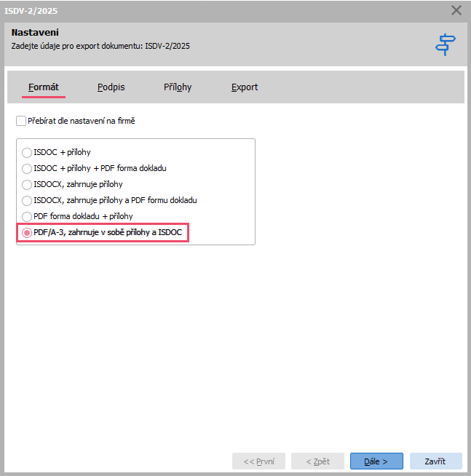Image resolution: width=471 pixels, height=476 pixels.
Task: Click the Zavřít button
Action: (435, 461)
